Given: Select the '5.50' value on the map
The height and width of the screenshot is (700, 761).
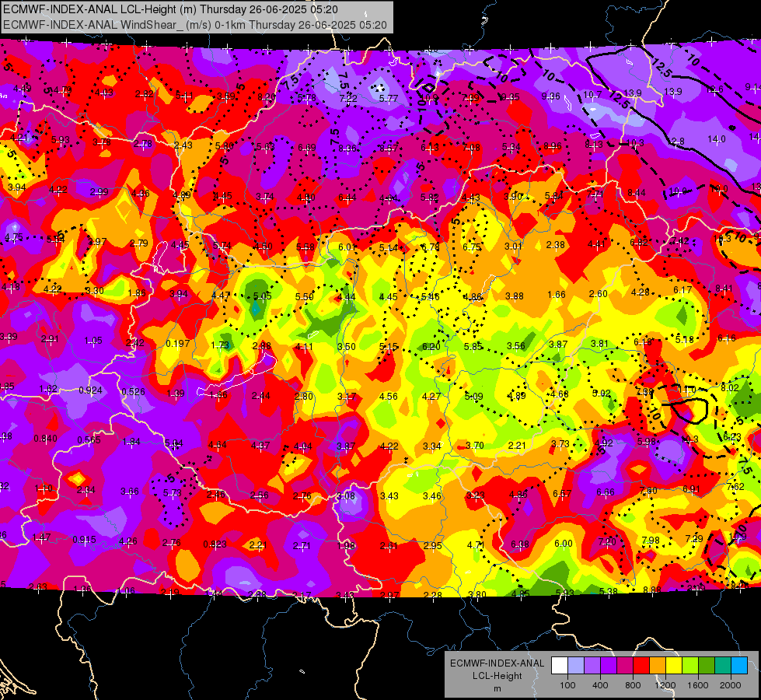Looking at the screenshot, I should point(304,297).
